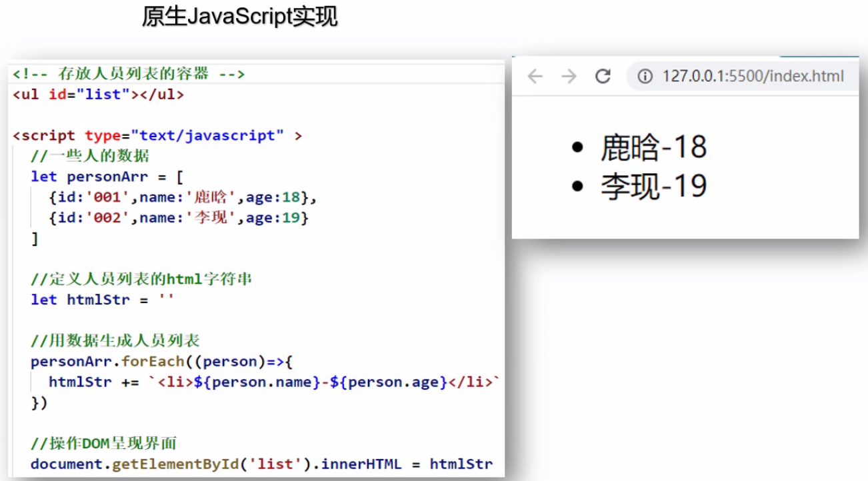Screen dimensions: 868x481
Task: Click the site info icon in address bar
Action: point(645,77)
